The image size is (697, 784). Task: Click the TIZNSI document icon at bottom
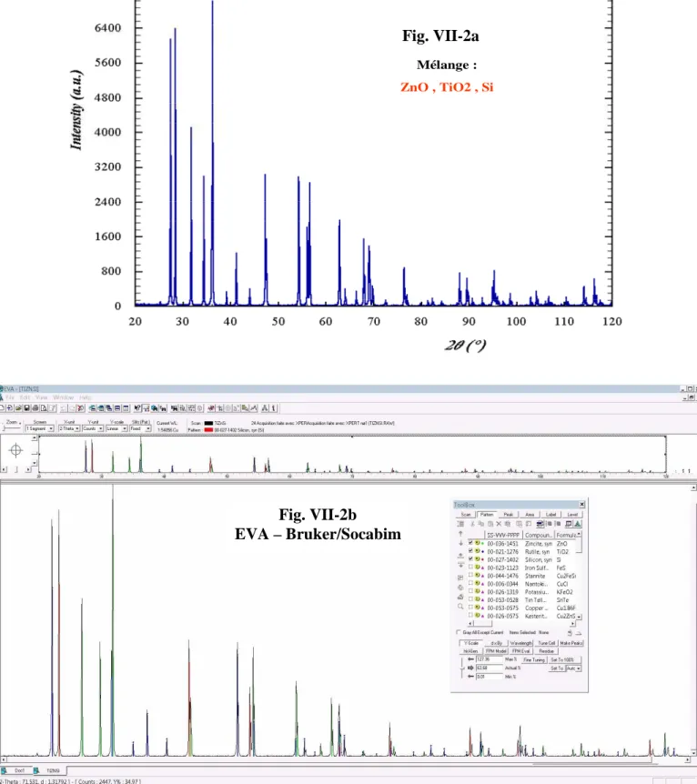(36, 770)
